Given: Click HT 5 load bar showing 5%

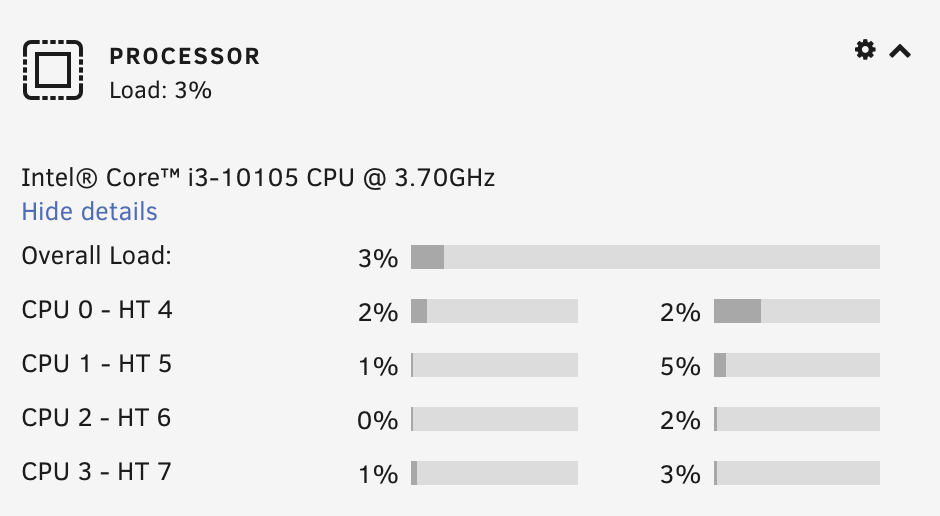Looking at the screenshot, I should (797, 365).
